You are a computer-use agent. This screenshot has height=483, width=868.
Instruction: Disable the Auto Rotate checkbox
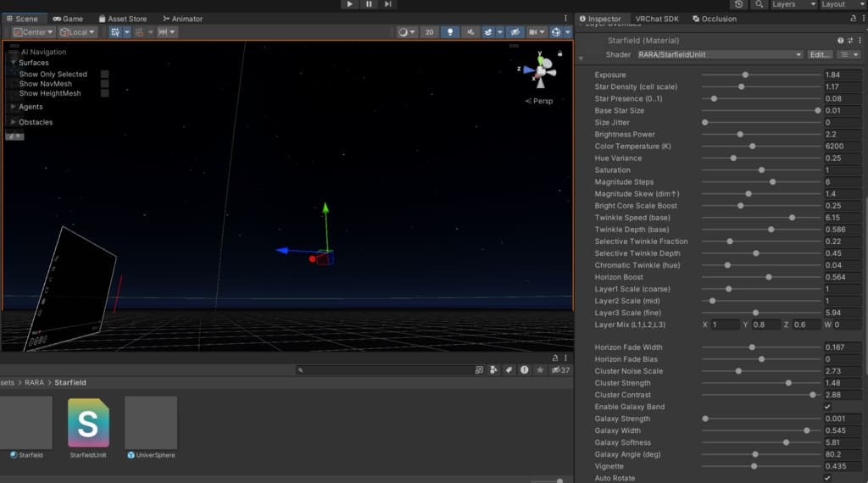tap(827, 478)
